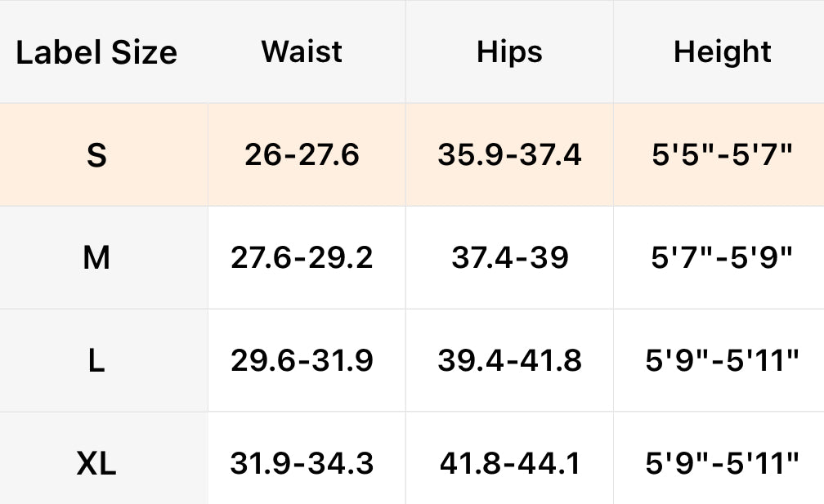Click hips value 35.9-37.4

point(509,155)
